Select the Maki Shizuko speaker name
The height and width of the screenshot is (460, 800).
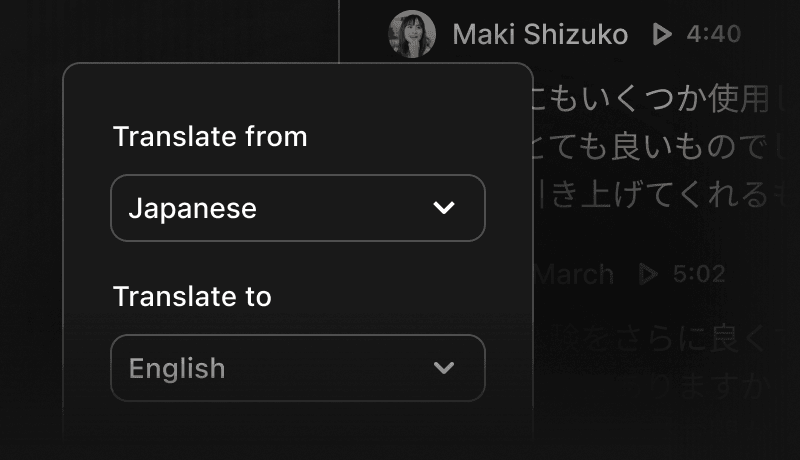pyautogui.click(x=540, y=35)
